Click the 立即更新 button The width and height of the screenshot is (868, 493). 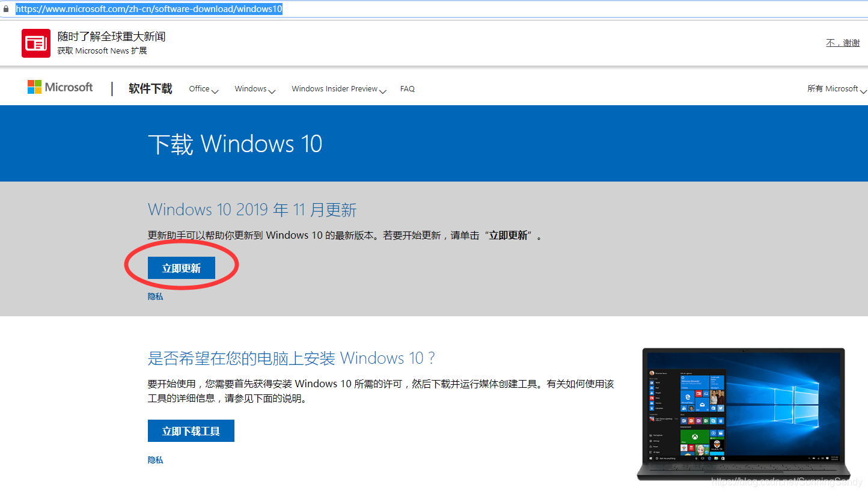click(x=182, y=268)
